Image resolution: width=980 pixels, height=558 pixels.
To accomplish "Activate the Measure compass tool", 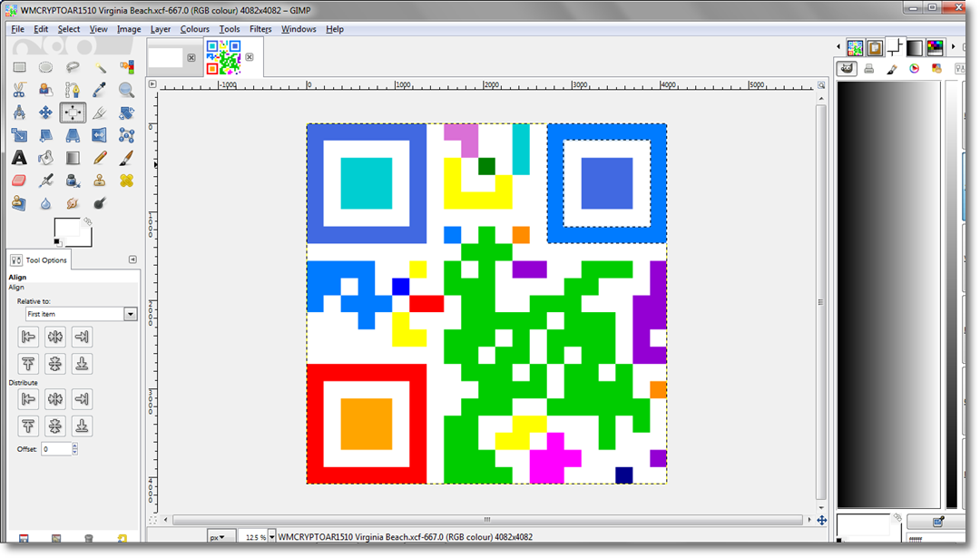I will (x=19, y=113).
